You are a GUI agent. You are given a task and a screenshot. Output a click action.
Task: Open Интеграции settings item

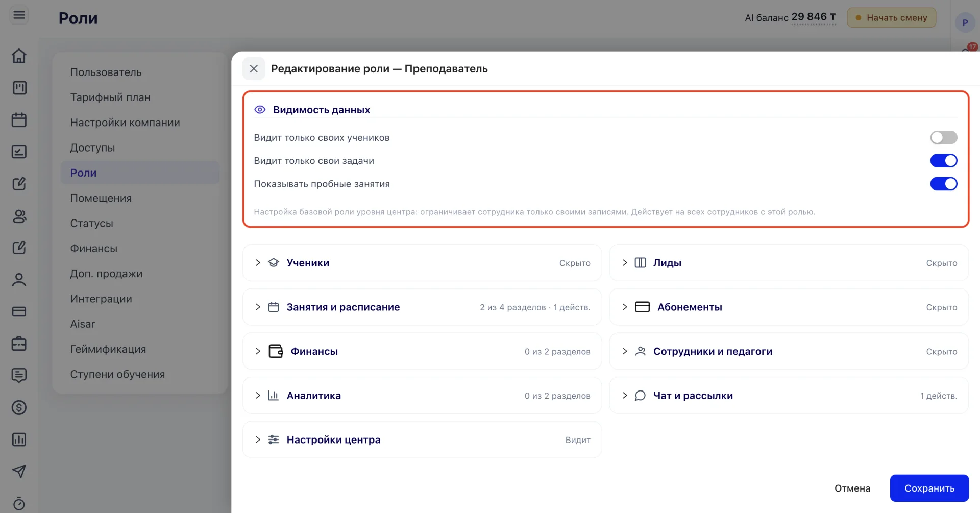140,299
